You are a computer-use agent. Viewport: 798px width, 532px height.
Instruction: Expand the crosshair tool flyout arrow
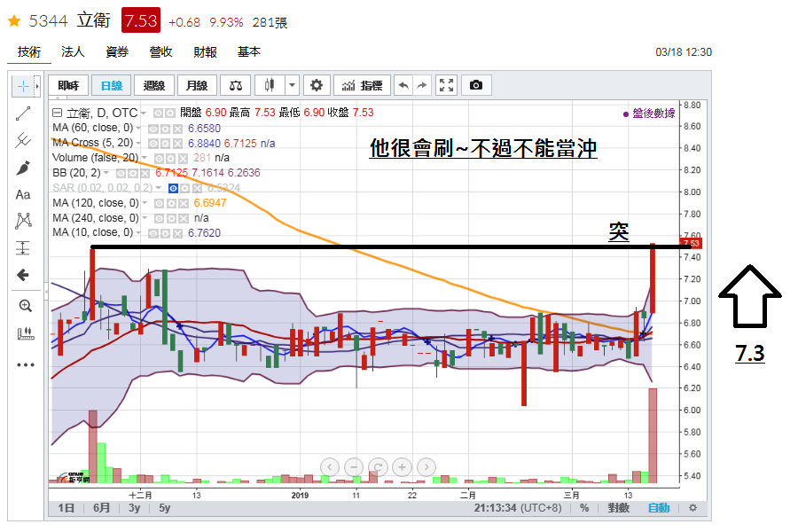37,87
